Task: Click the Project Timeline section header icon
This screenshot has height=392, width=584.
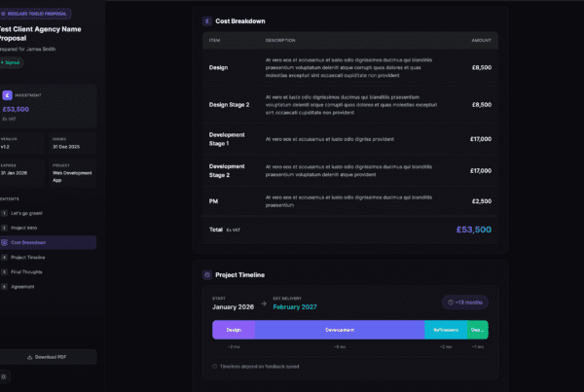Action: pos(207,275)
